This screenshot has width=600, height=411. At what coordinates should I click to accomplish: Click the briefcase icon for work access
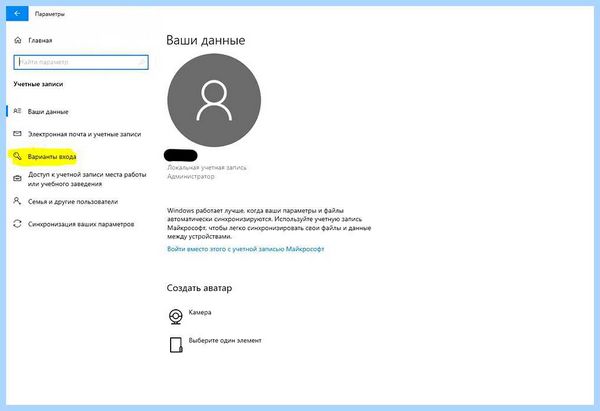point(17,178)
